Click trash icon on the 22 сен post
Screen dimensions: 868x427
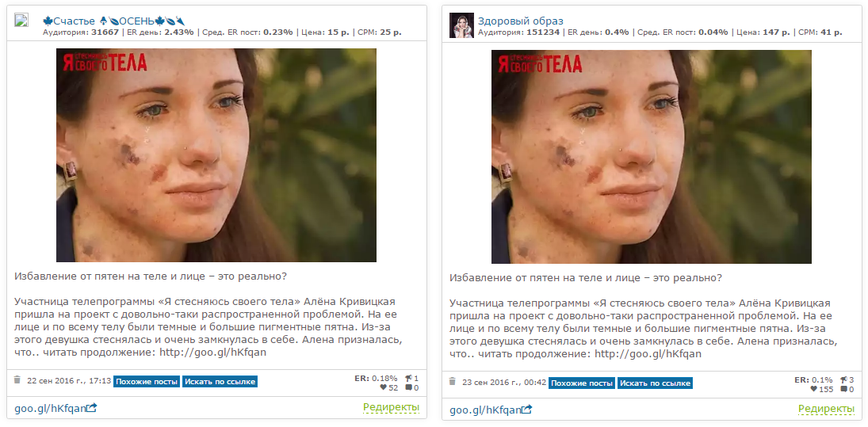(17, 380)
